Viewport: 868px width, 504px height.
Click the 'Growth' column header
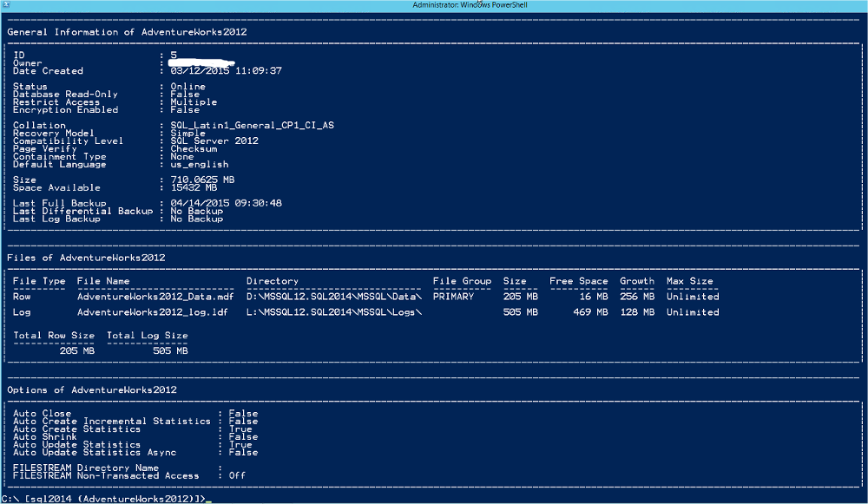[x=637, y=281]
